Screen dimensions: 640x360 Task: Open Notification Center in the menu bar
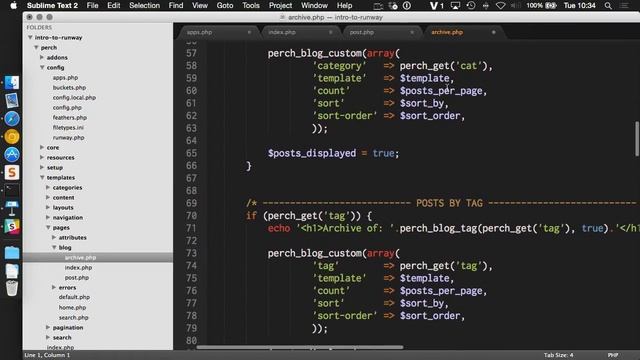click(624, 5)
